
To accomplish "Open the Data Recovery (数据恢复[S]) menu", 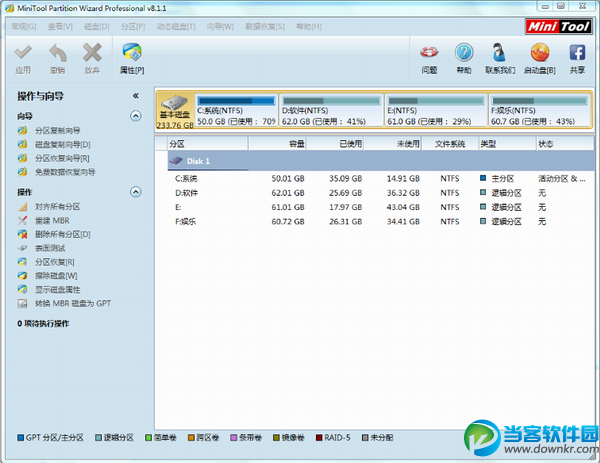I will pyautogui.click(x=265, y=26).
